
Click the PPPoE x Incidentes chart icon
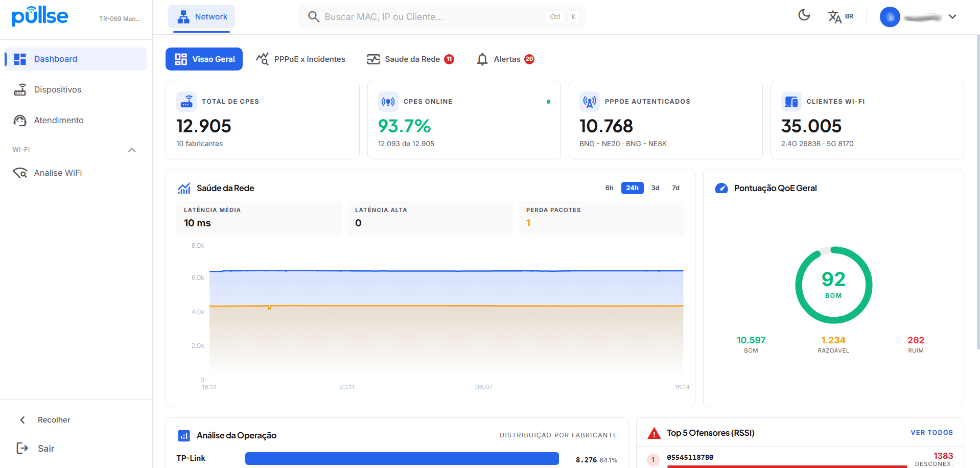click(262, 59)
